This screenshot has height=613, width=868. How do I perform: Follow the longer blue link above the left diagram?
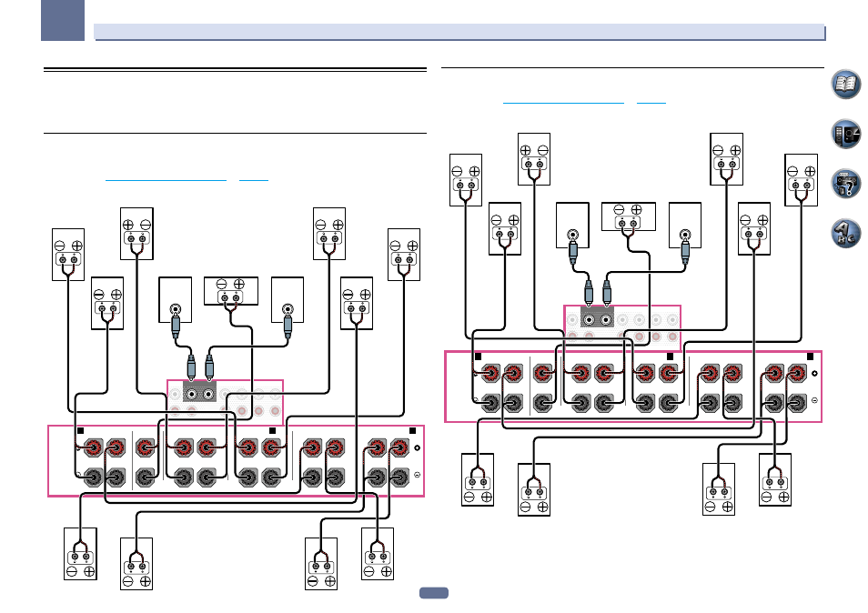coord(167,180)
